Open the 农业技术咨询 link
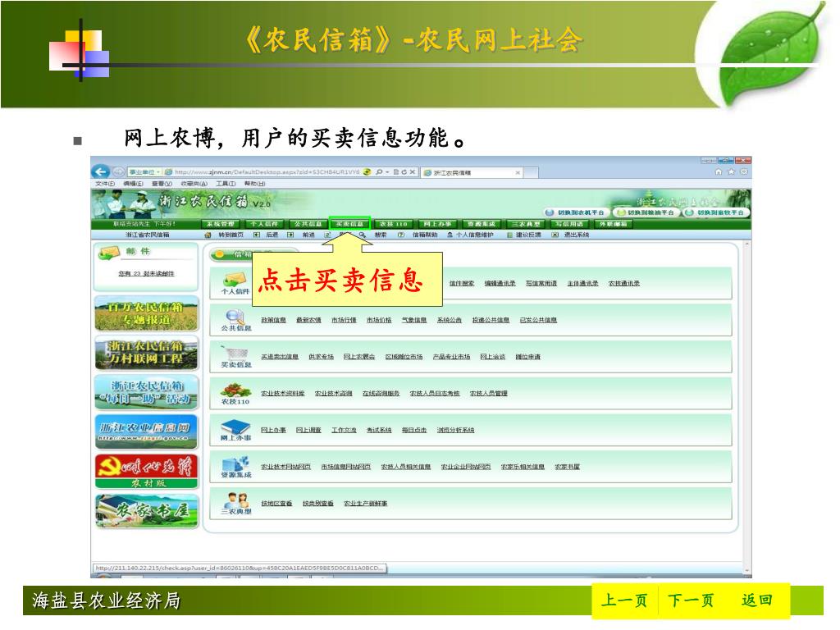 (333, 394)
